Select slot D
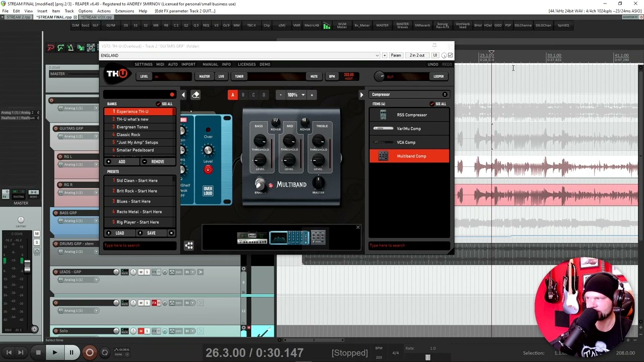Image resolution: width=644 pixels, height=362 pixels. coord(264,95)
